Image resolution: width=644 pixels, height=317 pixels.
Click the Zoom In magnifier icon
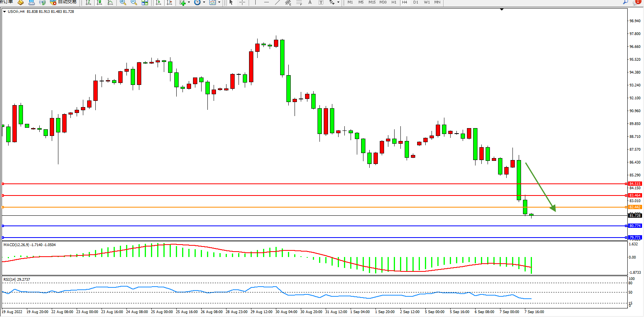tap(123, 2)
